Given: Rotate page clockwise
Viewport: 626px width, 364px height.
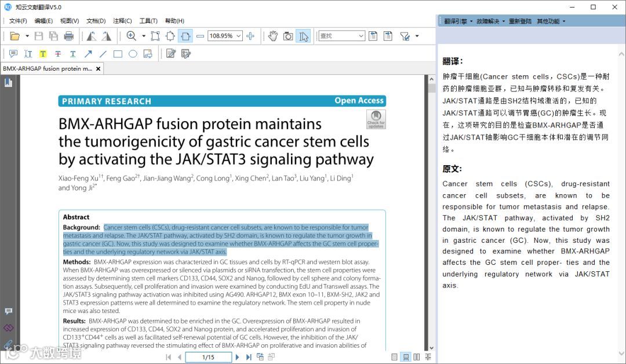Looking at the screenshot, I should 106,36.
